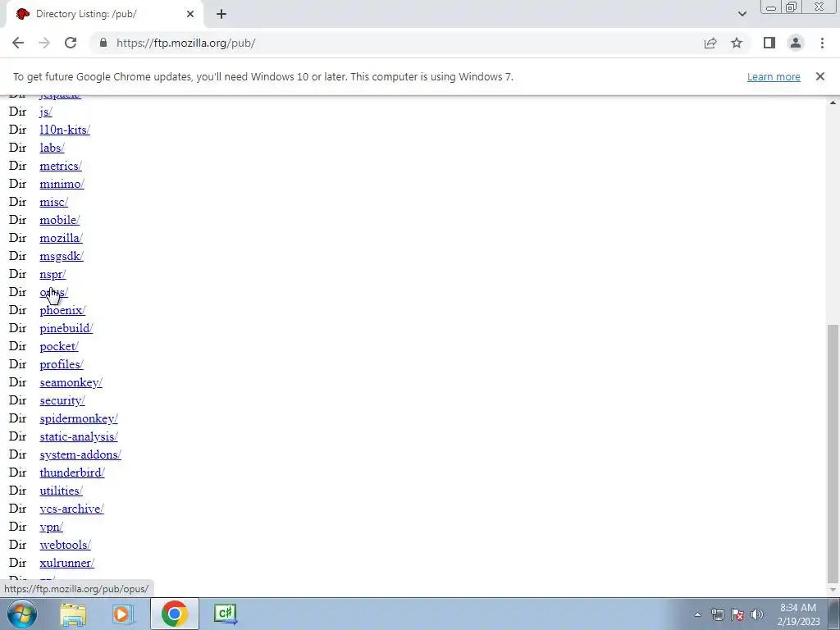Open the xulrunner/ directory link
Screen dimensions: 840x630
coord(67,563)
